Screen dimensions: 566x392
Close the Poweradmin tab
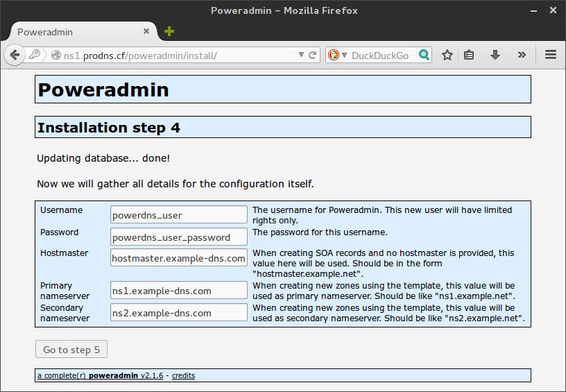146,31
